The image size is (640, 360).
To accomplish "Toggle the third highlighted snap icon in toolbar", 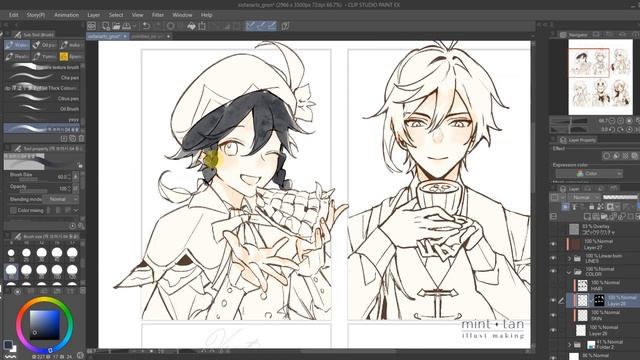I will [271, 26].
